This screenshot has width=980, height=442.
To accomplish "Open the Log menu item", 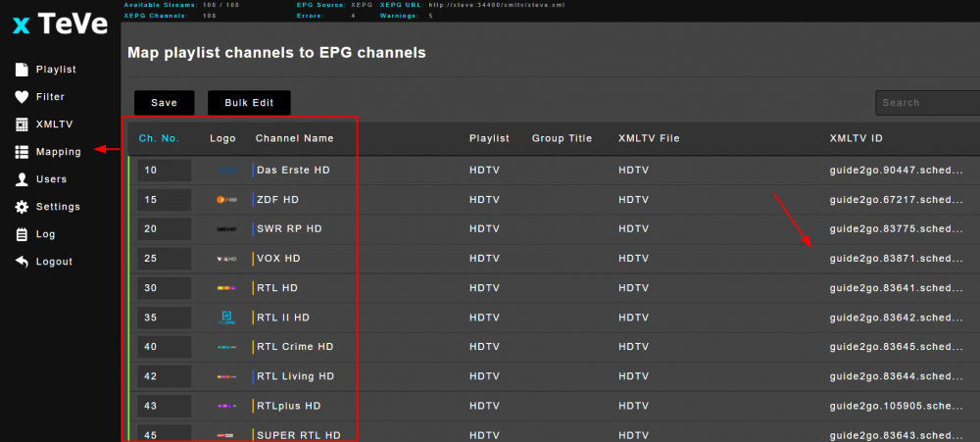I will (46, 234).
